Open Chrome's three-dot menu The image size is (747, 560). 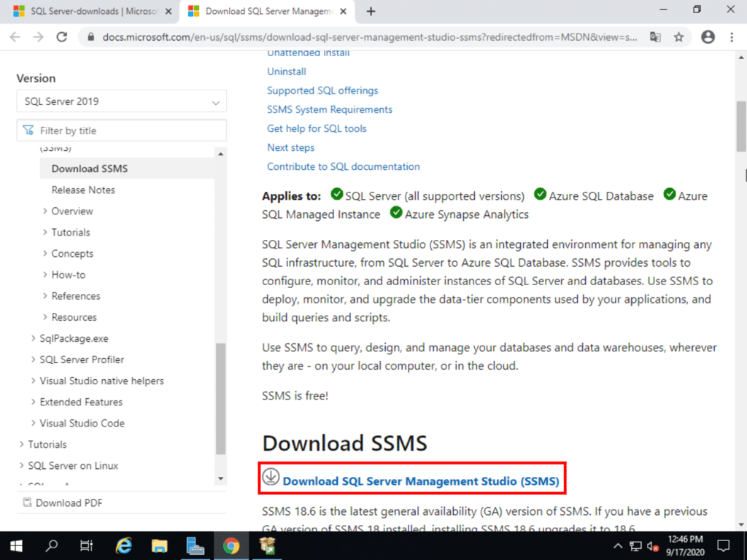(732, 36)
